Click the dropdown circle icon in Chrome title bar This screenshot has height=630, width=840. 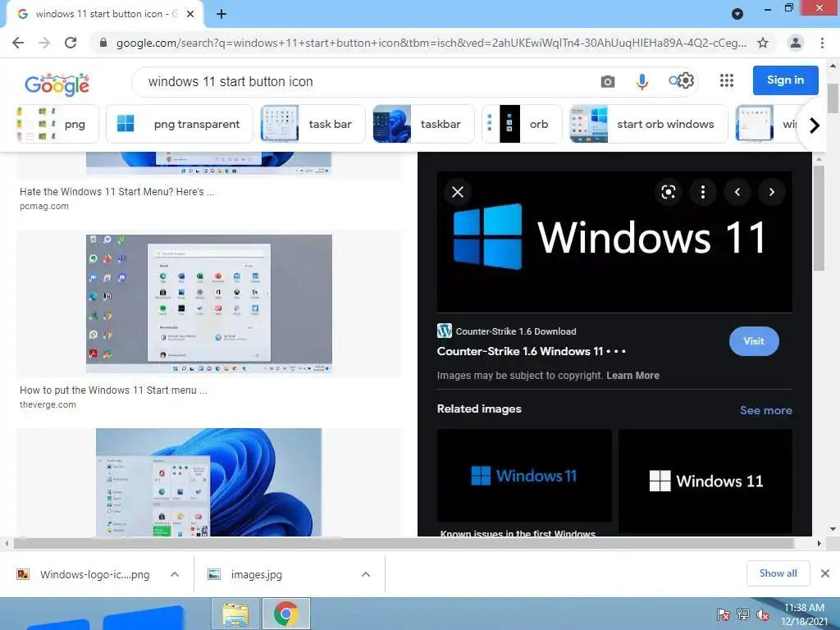pos(737,14)
